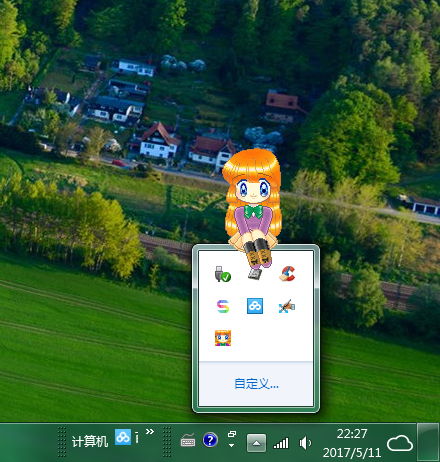Open the colorful S tray icon
Image resolution: width=440 pixels, height=462 pixels.
[x=223, y=306]
